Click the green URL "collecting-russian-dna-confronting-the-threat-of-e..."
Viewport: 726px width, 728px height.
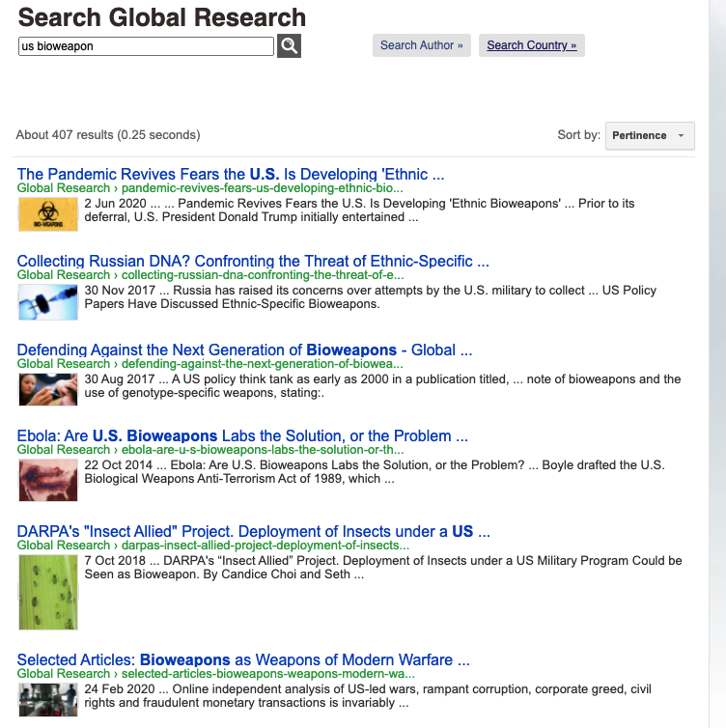point(263,275)
